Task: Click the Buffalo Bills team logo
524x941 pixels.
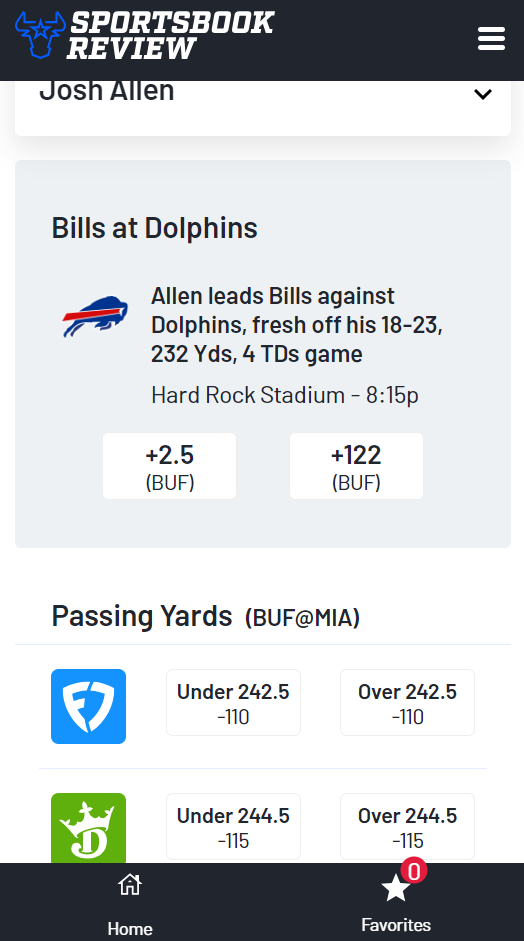Action: coord(95,316)
